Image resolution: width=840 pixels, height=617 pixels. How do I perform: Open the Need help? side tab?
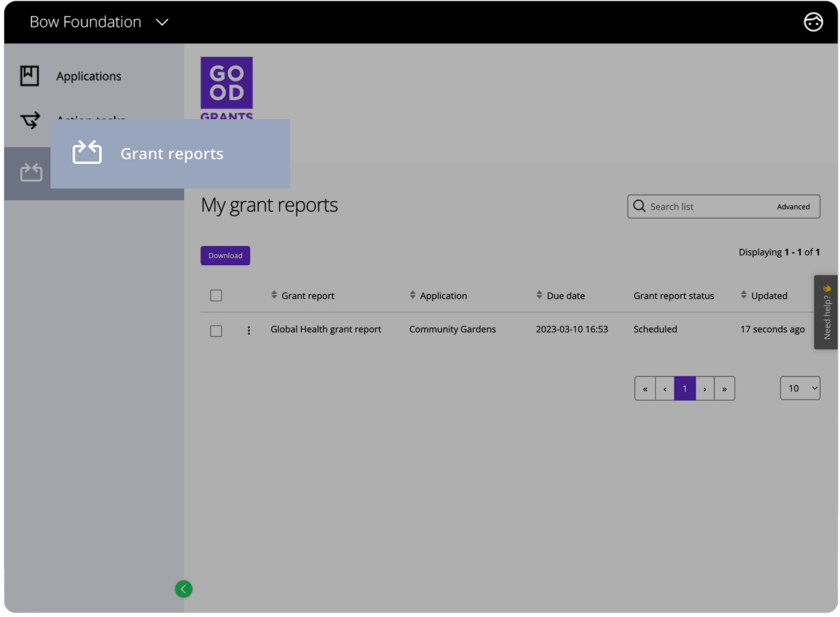point(826,313)
